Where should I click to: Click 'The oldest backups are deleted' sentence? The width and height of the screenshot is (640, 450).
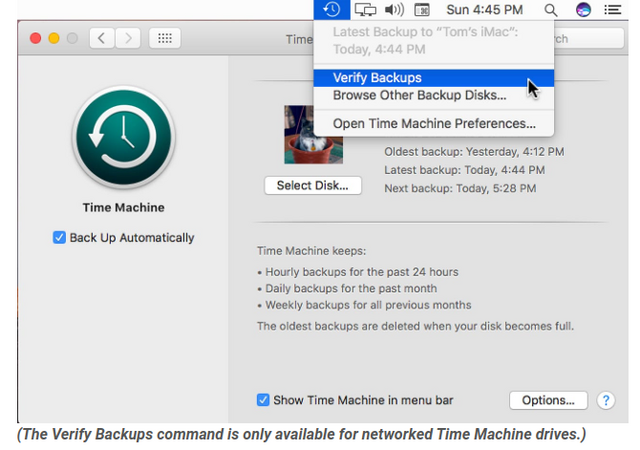click(415, 326)
